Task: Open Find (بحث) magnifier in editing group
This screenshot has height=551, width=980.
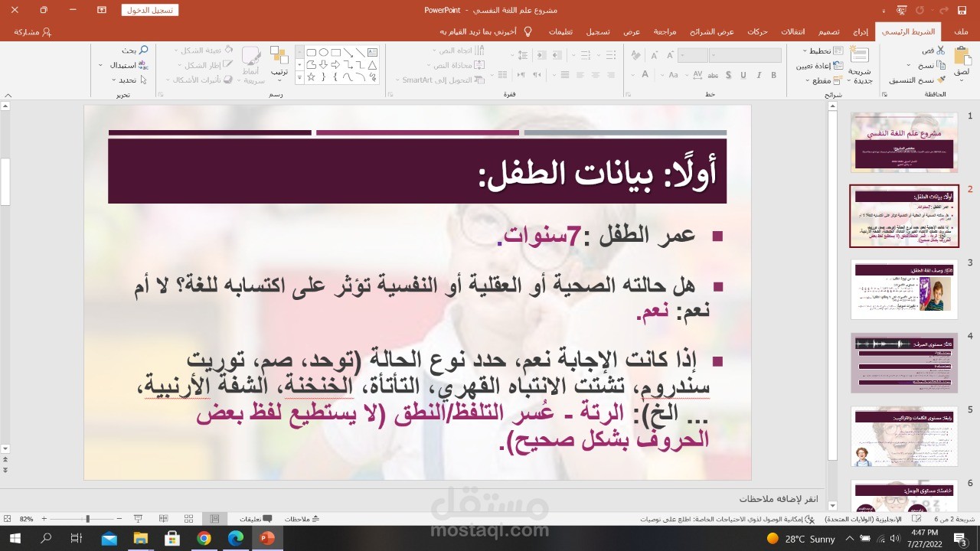Action: click(135, 51)
